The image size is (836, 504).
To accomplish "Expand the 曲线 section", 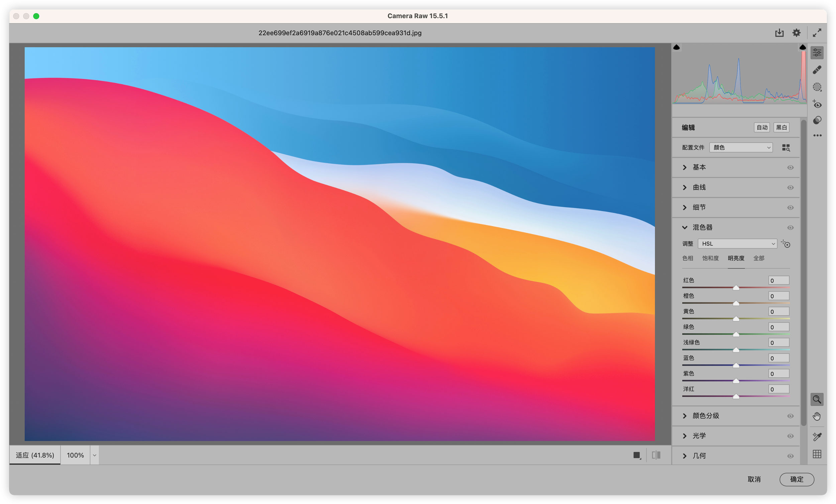I will point(685,187).
